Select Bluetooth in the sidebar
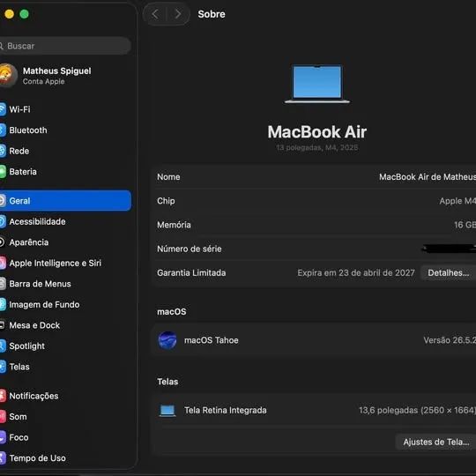The width and height of the screenshot is (476, 476). click(x=65, y=130)
